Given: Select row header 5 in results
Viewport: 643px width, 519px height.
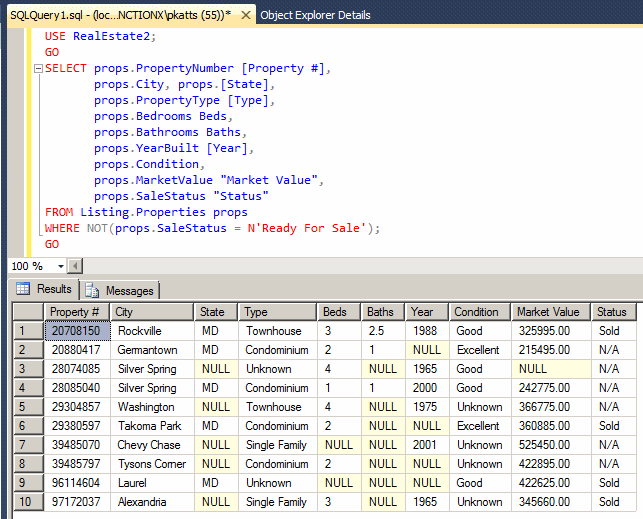Looking at the screenshot, I should 28,407.
